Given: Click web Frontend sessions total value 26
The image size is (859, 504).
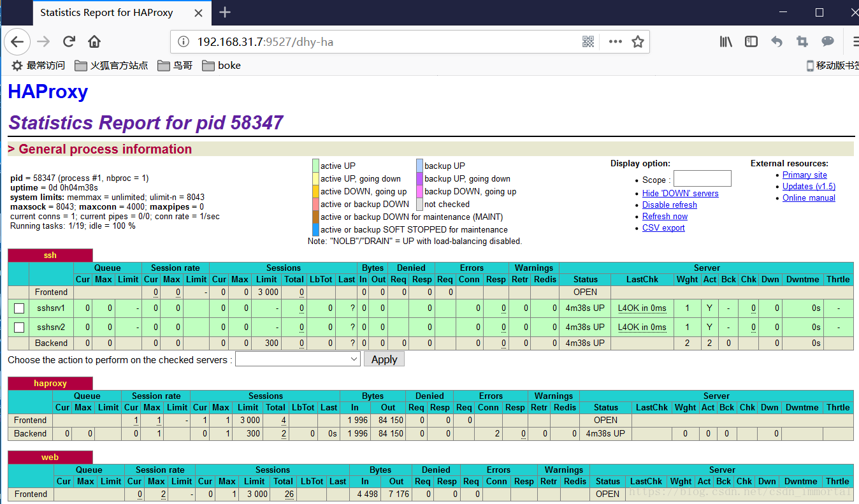Looking at the screenshot, I should 289,494.
